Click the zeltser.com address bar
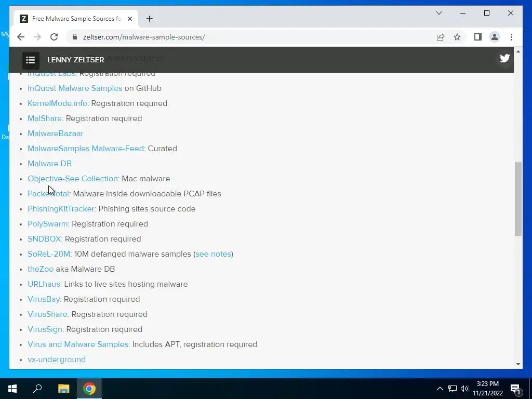This screenshot has width=532, height=399. coord(251,37)
